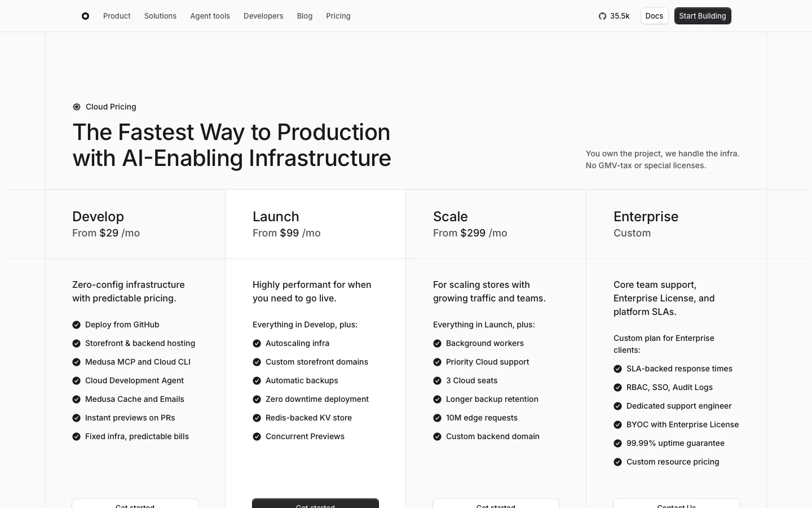Click the 'From $299 /mo' price text
The width and height of the screenshot is (812, 508).
(470, 233)
